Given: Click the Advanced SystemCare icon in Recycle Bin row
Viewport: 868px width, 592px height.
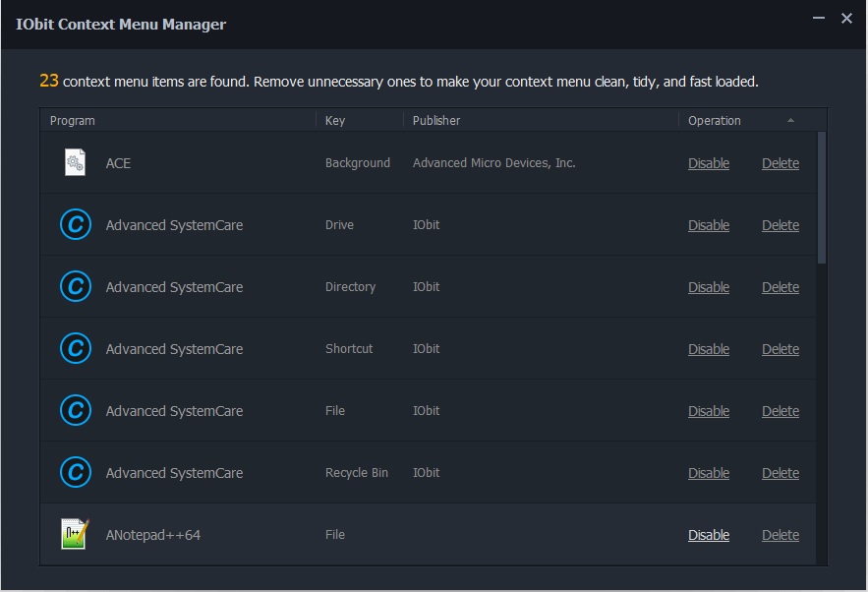Looking at the screenshot, I should coord(76,472).
